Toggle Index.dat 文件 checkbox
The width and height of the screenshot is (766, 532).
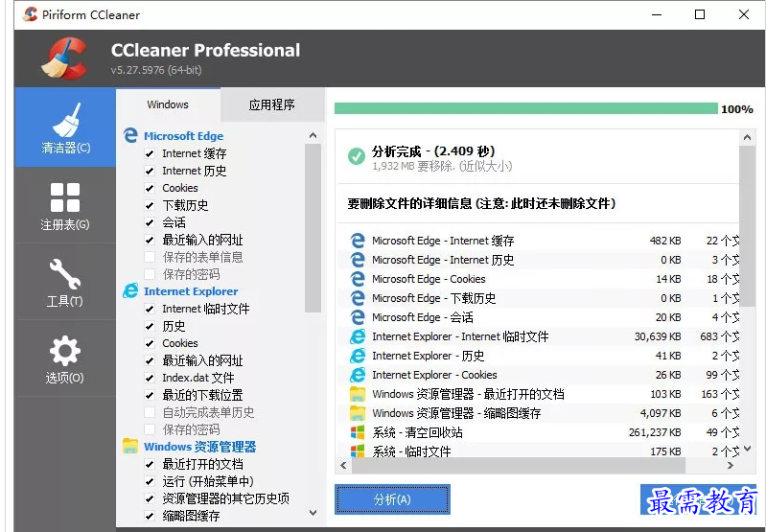click(150, 378)
